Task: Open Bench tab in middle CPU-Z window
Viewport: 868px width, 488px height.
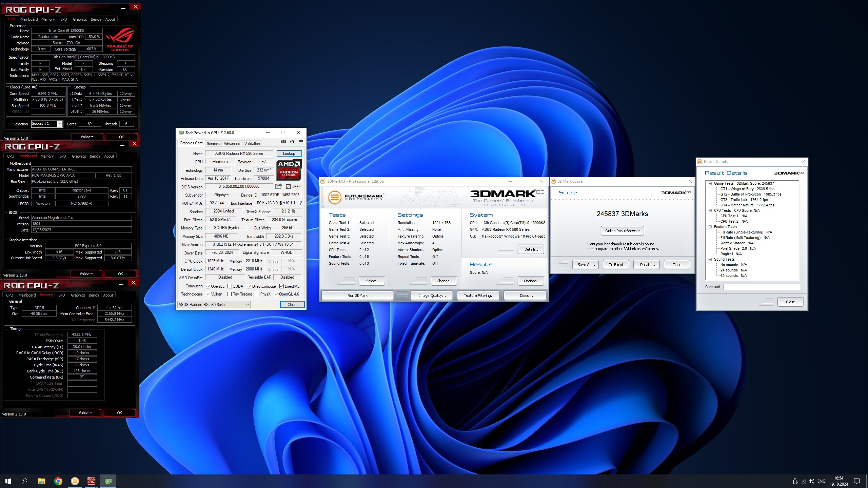Action: (95, 156)
